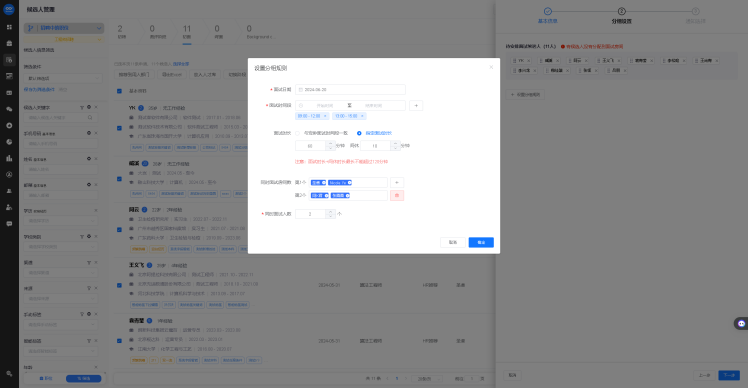Remove 王文飞 chip from interviewee list
Screen dimensions: 748x389
coord(619,61)
